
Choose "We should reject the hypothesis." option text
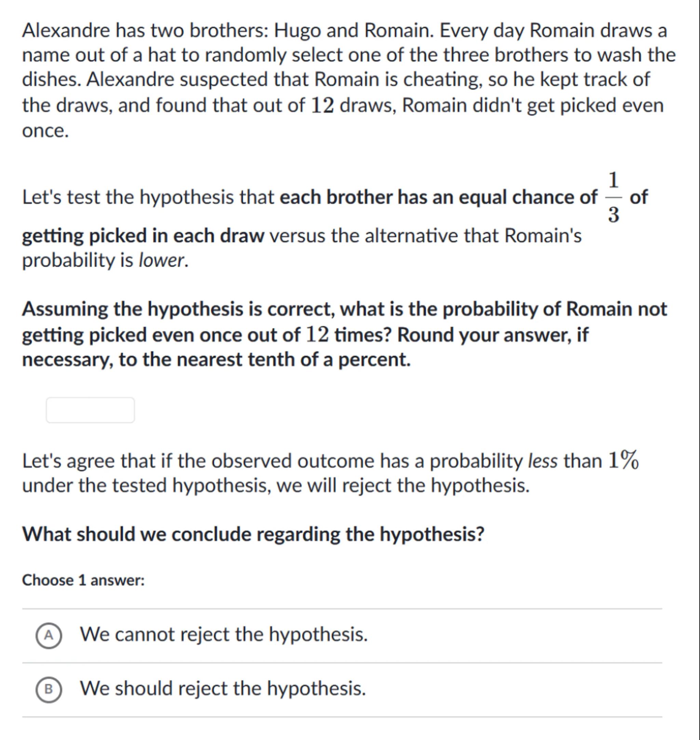(x=223, y=688)
